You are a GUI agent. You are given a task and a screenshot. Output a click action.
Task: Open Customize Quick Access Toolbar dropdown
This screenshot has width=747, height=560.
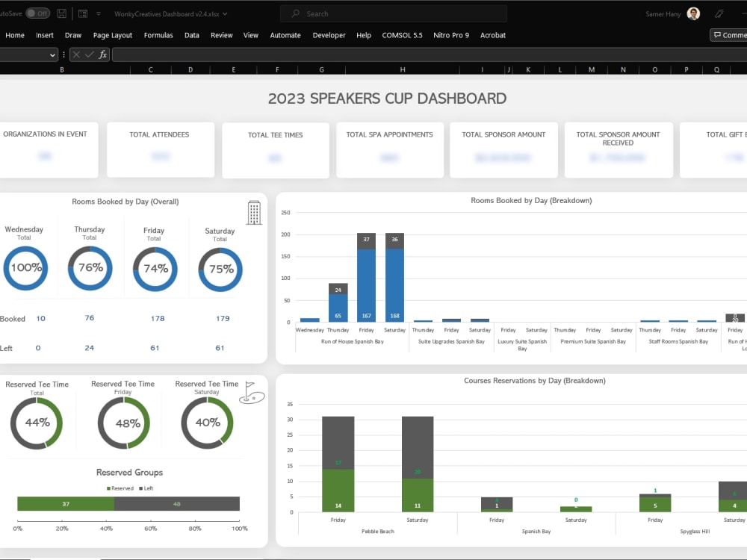tap(99, 13)
